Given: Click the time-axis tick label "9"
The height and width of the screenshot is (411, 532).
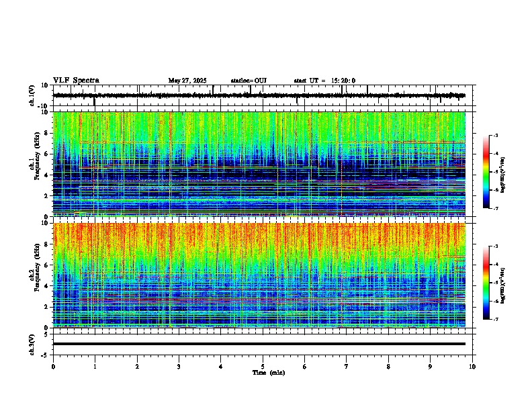Looking at the screenshot, I should [x=430, y=367].
